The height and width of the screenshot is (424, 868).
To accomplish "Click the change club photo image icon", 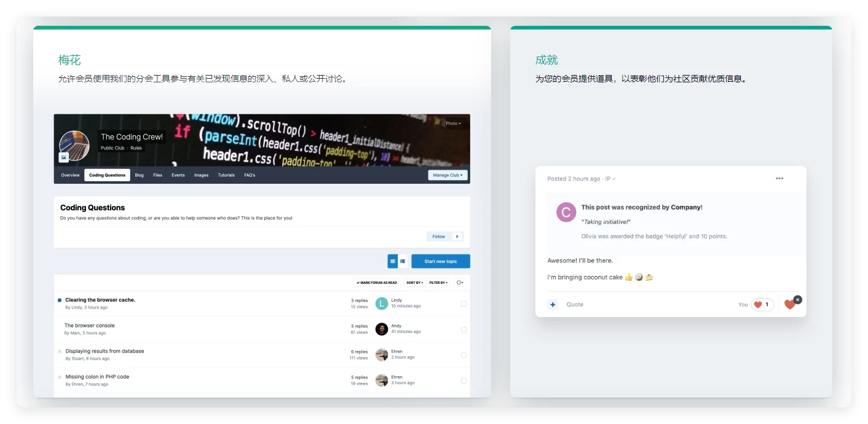I will [x=63, y=157].
